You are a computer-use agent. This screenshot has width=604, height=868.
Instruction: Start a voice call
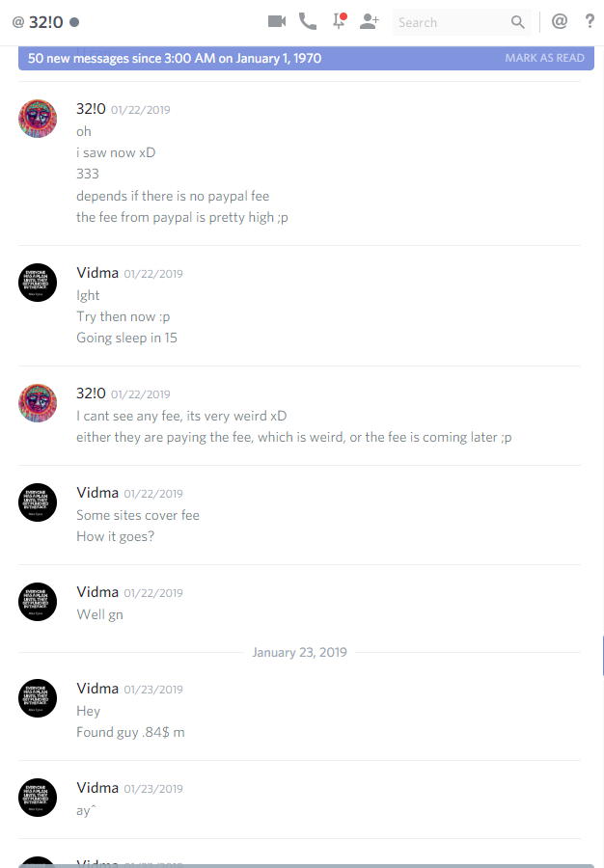coord(308,21)
